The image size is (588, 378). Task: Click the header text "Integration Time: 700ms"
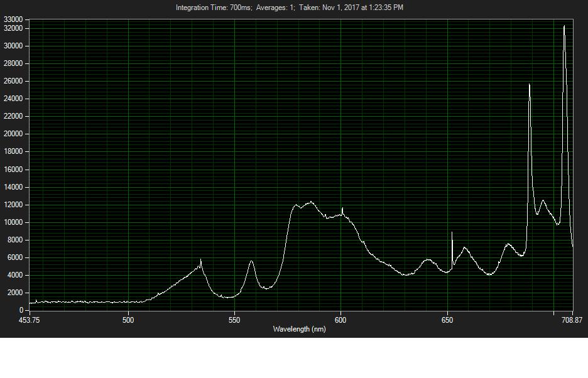coord(214,8)
